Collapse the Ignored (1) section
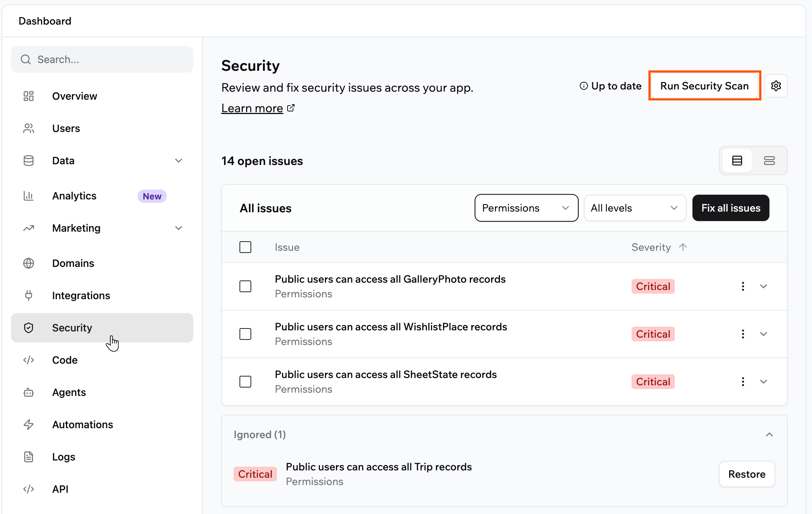 coord(769,435)
